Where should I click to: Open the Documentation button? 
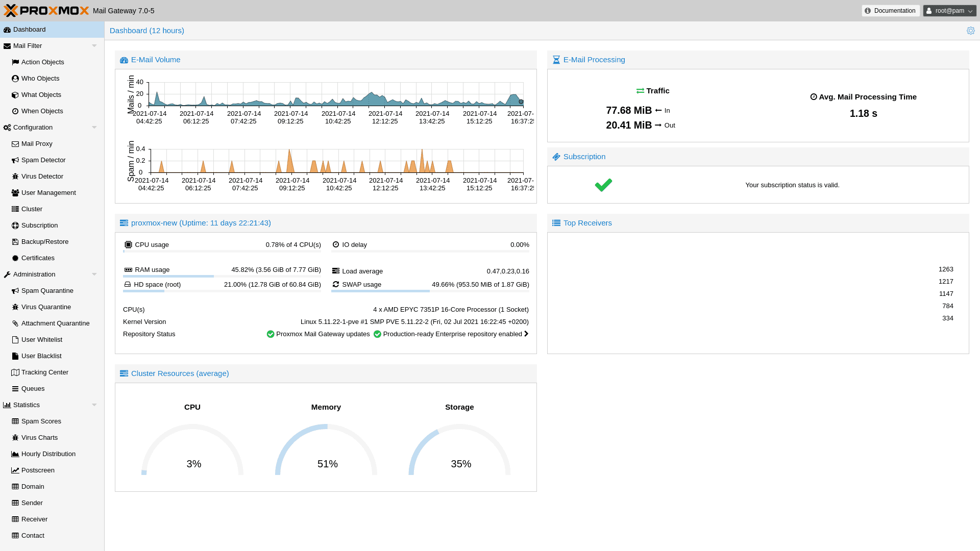coord(890,11)
